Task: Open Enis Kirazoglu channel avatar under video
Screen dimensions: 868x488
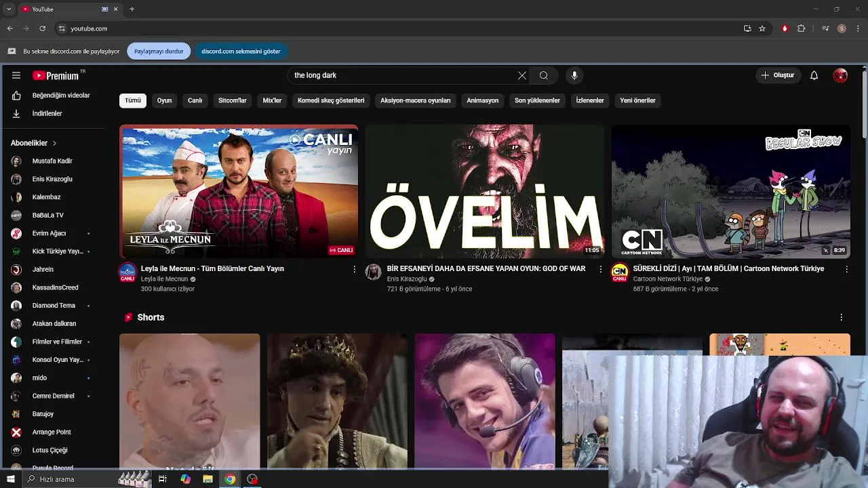Action: coord(374,272)
